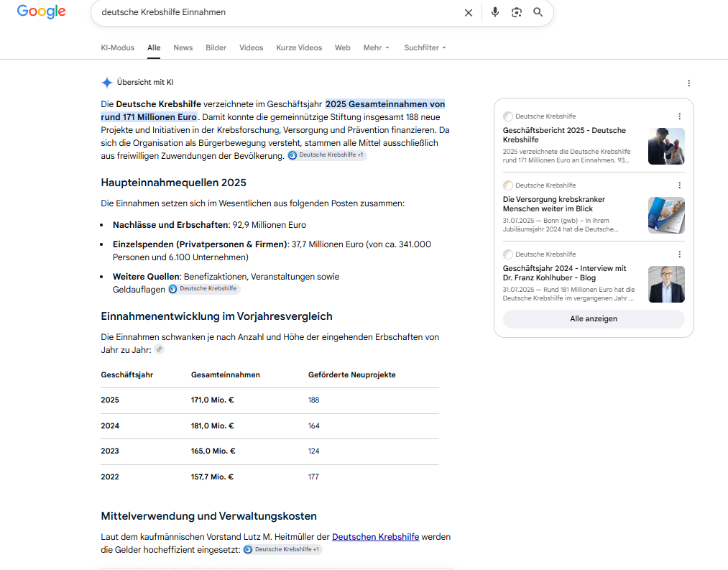This screenshot has height=570, width=728.
Task: Open the Suchfilter dropdown
Action: (425, 47)
